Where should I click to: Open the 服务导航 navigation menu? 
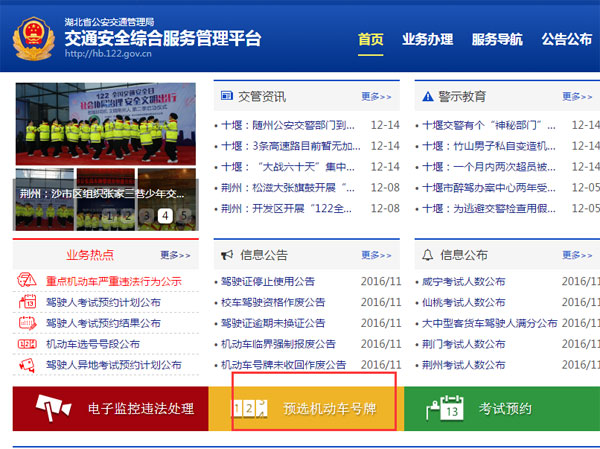pos(497,39)
